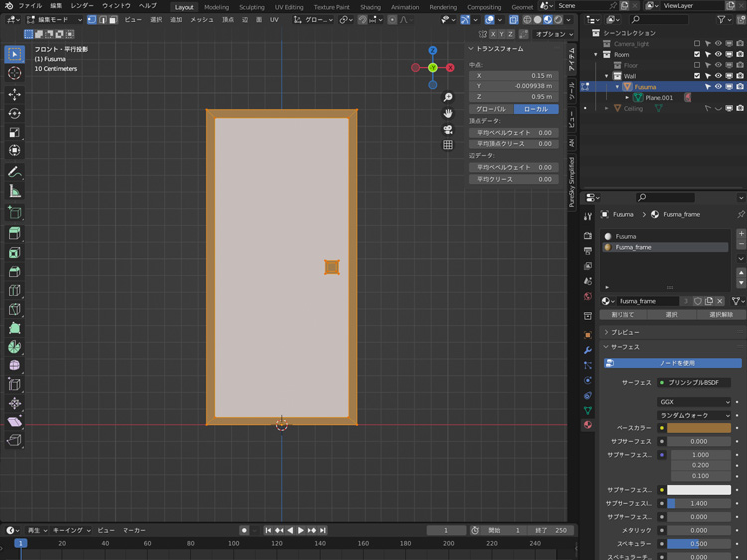Click the ノードを使用 button

point(676,363)
